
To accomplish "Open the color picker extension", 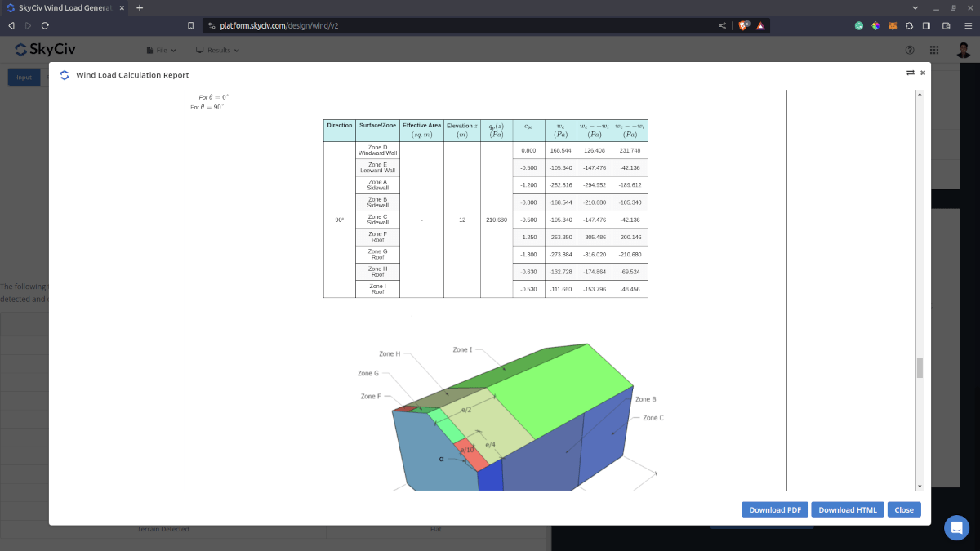I will tap(875, 25).
